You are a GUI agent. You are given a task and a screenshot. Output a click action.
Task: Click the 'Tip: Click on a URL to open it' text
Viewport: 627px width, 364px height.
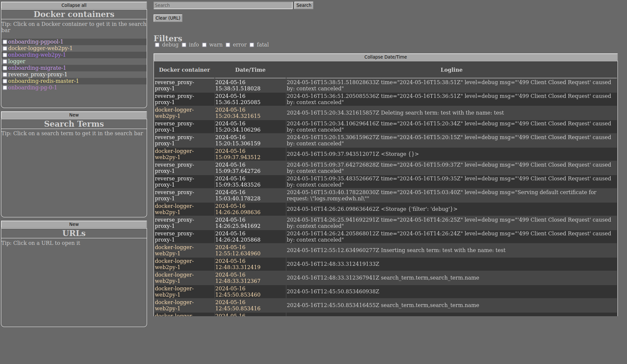pos(41,243)
